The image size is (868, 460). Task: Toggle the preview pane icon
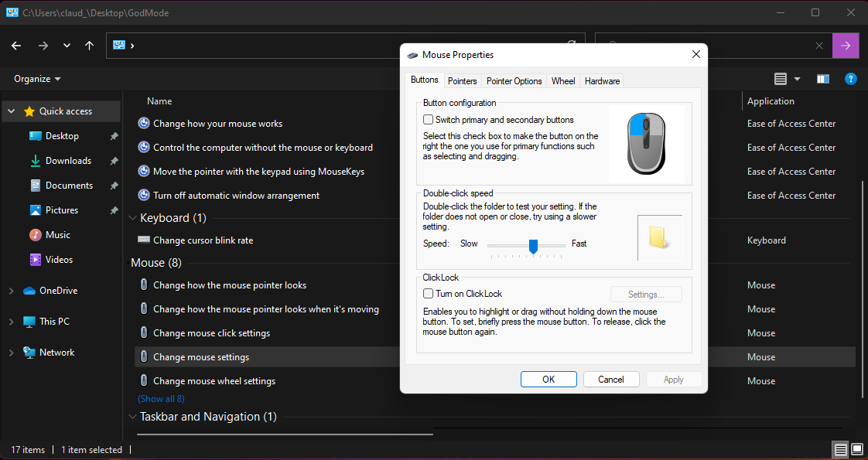point(823,79)
